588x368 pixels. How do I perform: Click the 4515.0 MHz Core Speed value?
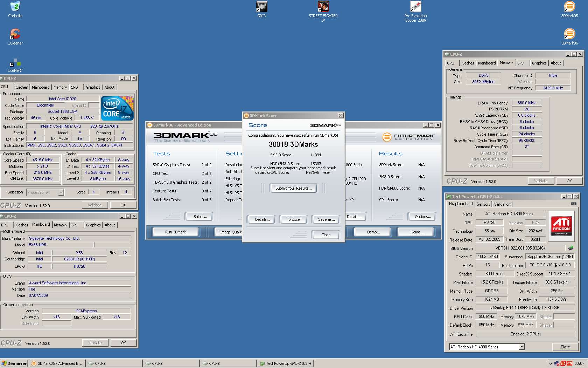[x=42, y=160]
